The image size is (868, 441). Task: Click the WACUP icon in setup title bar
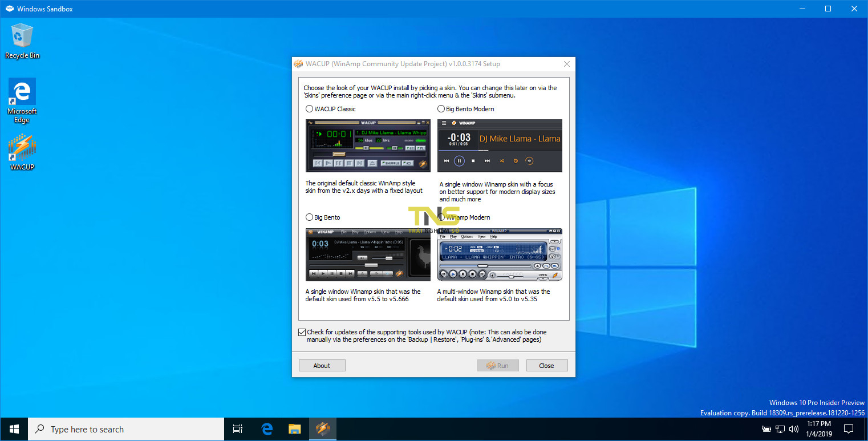pos(298,64)
